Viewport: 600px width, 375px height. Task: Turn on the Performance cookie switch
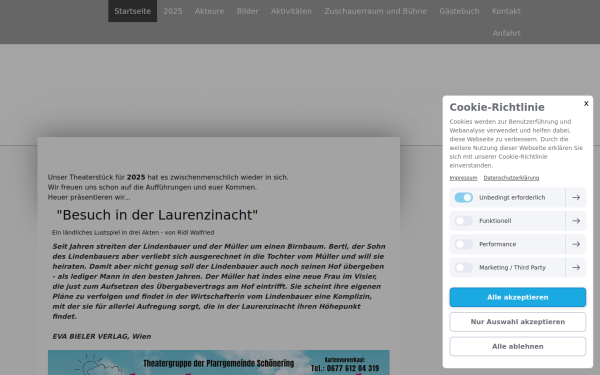pyautogui.click(x=463, y=244)
